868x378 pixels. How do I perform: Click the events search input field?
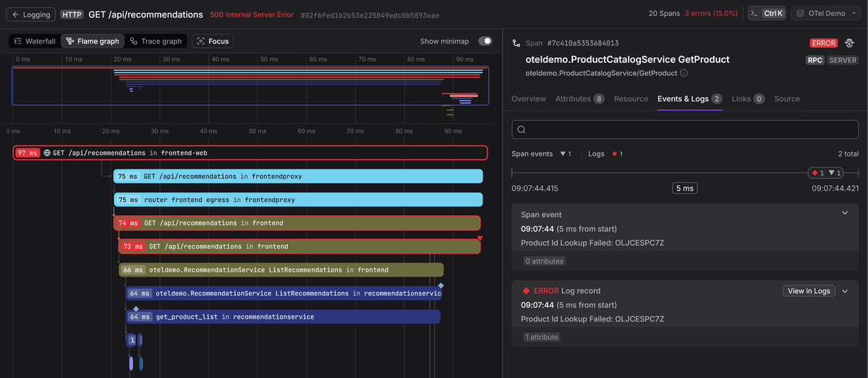tap(685, 130)
